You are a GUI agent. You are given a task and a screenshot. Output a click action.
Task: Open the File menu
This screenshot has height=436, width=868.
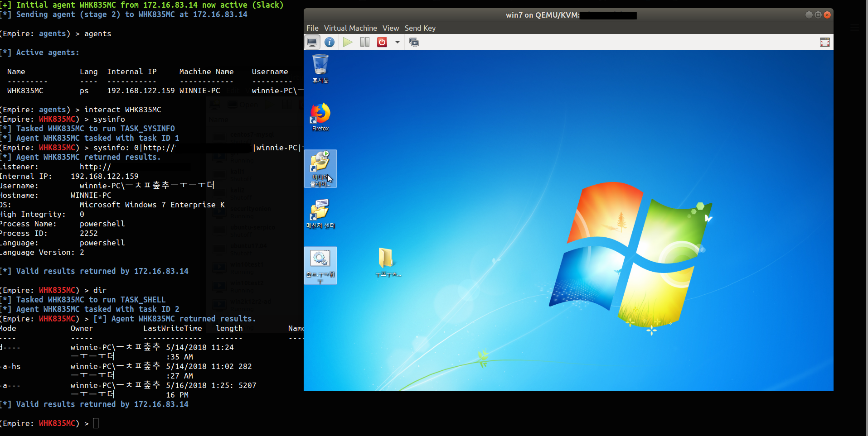pos(312,28)
